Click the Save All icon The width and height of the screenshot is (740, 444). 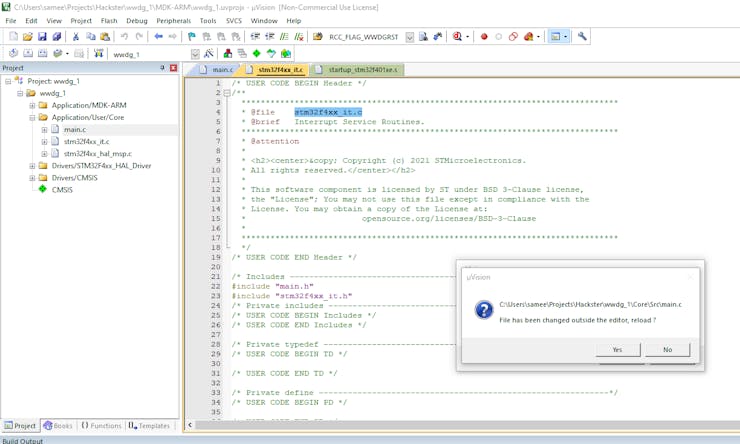56,37
